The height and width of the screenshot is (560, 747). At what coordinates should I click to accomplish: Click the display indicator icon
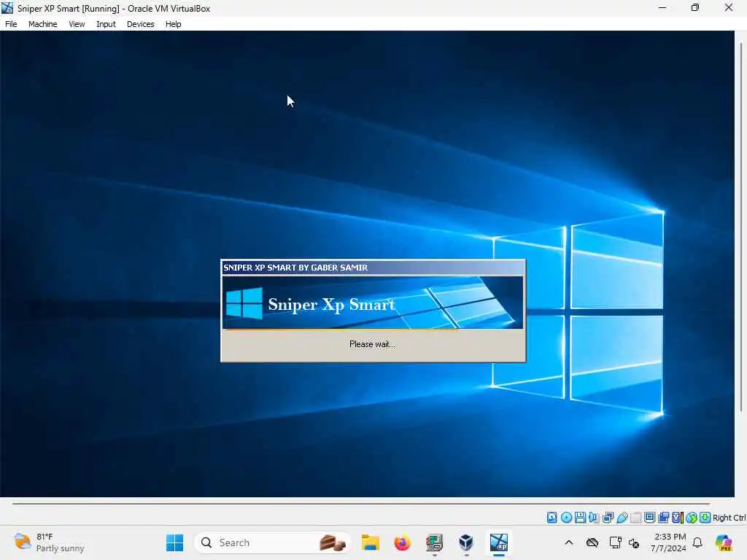coord(649,518)
